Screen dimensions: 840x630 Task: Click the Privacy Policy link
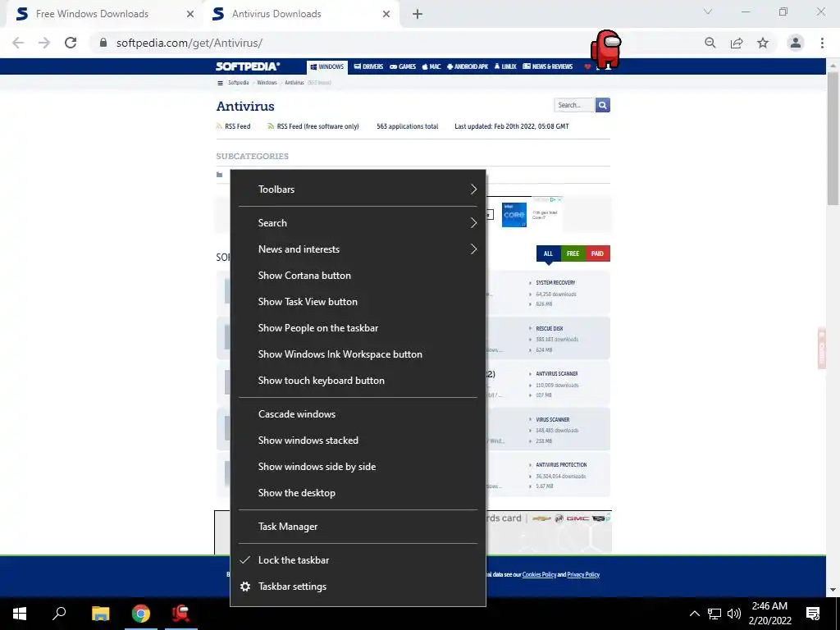coord(583,574)
